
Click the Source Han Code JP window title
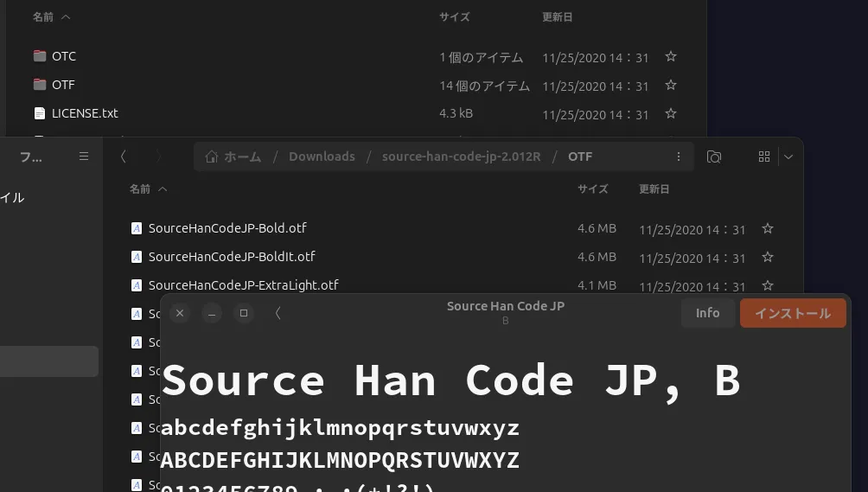(x=506, y=306)
